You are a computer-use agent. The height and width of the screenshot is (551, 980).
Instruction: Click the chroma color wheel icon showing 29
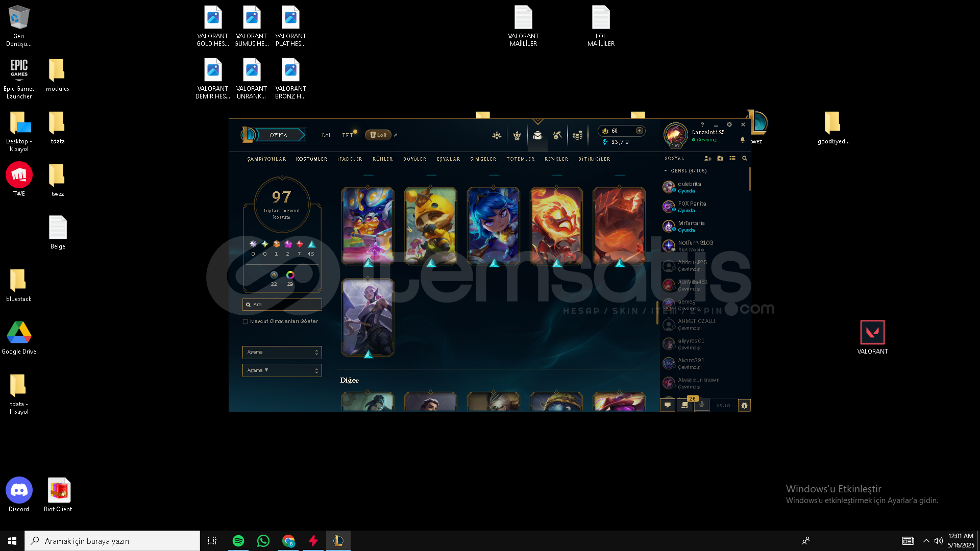[290, 275]
